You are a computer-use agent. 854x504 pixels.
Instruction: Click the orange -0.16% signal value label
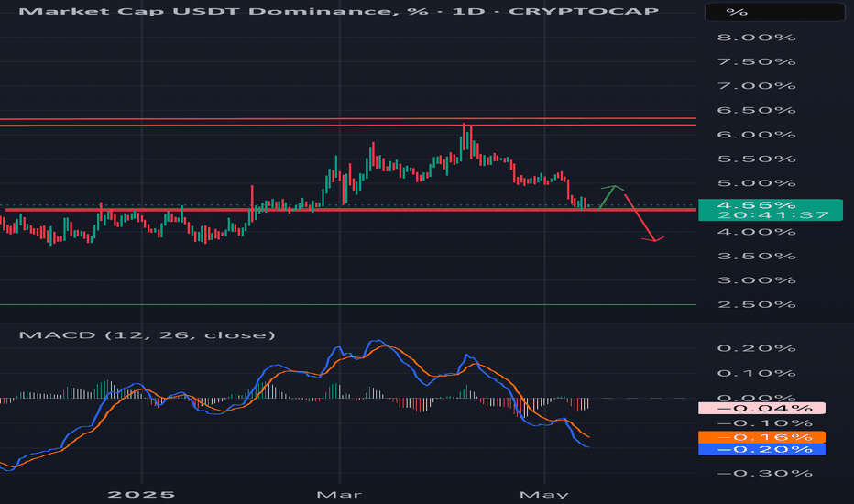(761, 437)
